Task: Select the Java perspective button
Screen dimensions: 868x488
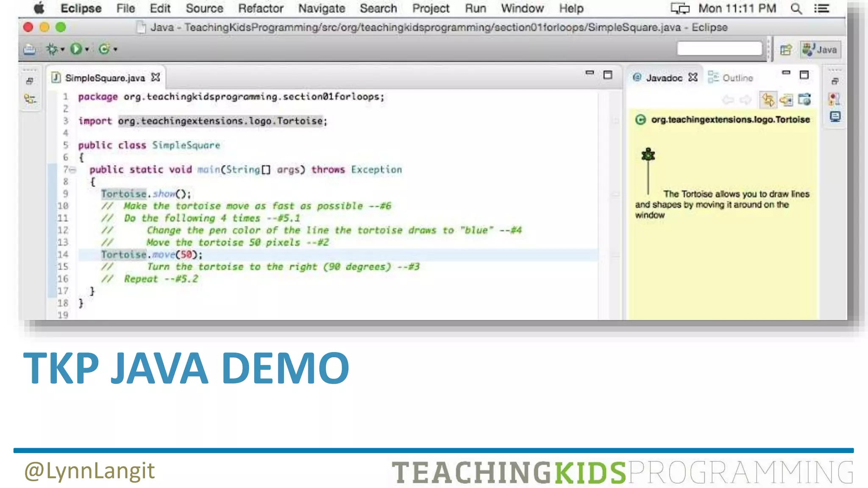Action: (820, 50)
